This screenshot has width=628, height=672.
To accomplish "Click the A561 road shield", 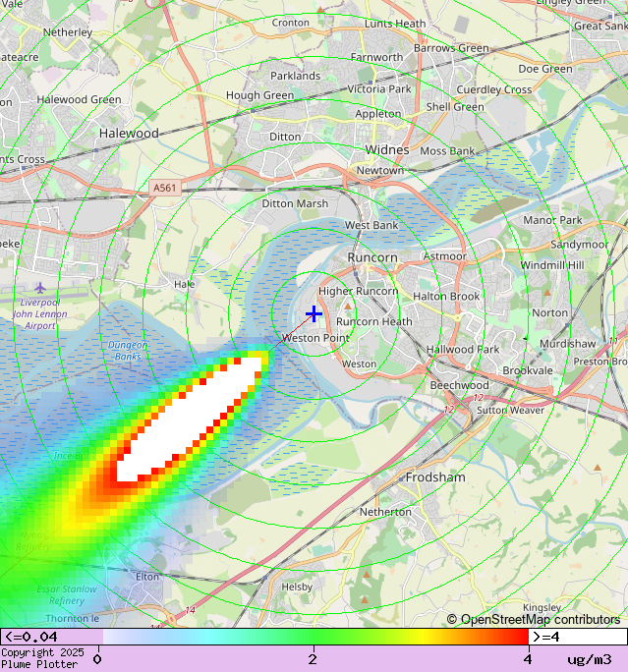I will [165, 187].
